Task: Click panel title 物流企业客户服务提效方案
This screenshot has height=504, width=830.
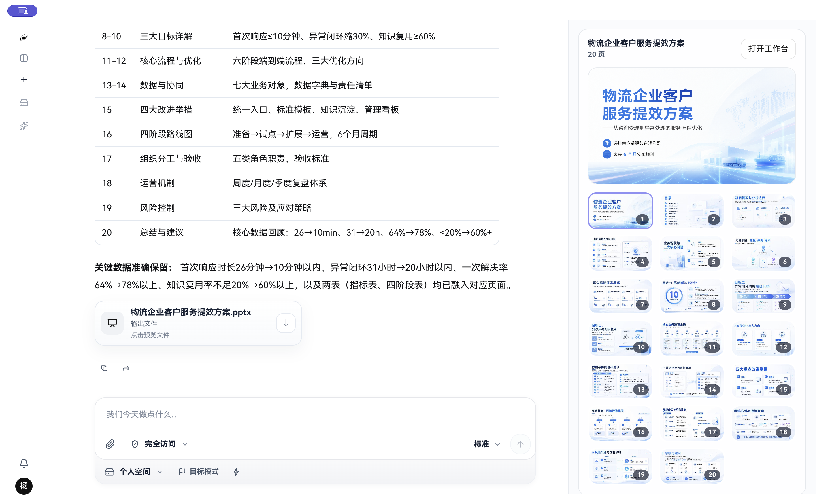Action: pos(636,43)
